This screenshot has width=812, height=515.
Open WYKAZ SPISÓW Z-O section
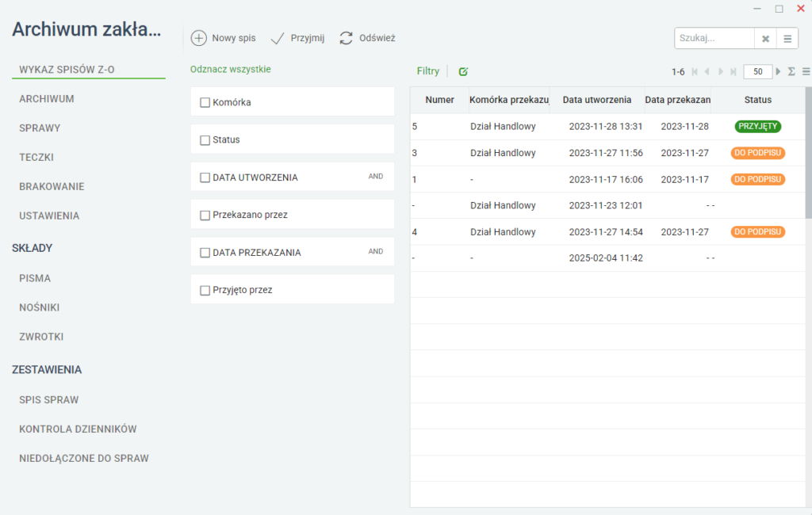click(x=67, y=70)
